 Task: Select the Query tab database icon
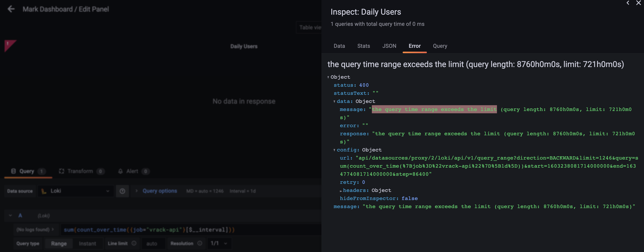13,171
